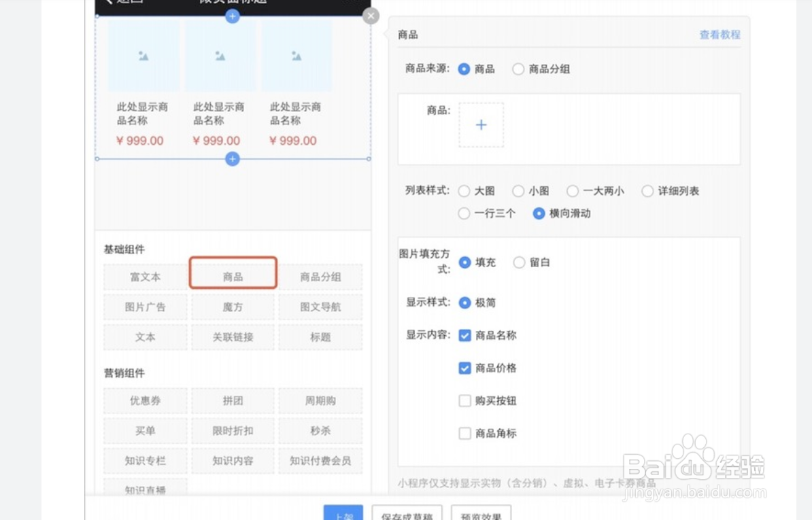Add a product using the plus placeholder
The width and height of the screenshot is (812, 520).
(x=481, y=124)
